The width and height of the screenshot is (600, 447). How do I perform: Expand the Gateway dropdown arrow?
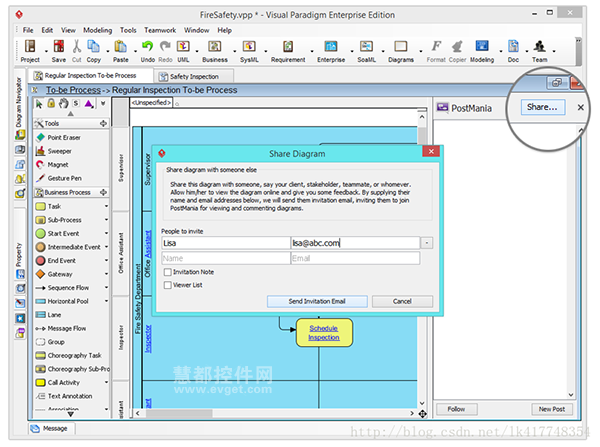(106, 274)
